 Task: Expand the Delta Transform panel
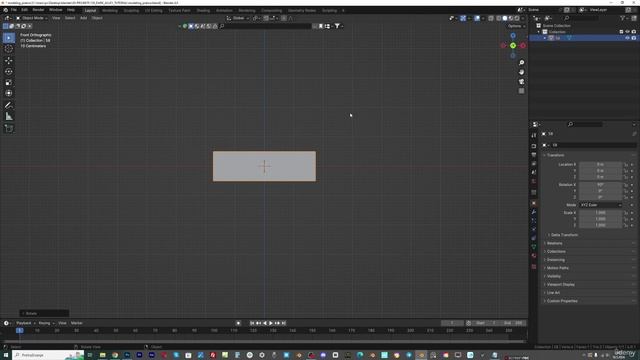pos(563,235)
